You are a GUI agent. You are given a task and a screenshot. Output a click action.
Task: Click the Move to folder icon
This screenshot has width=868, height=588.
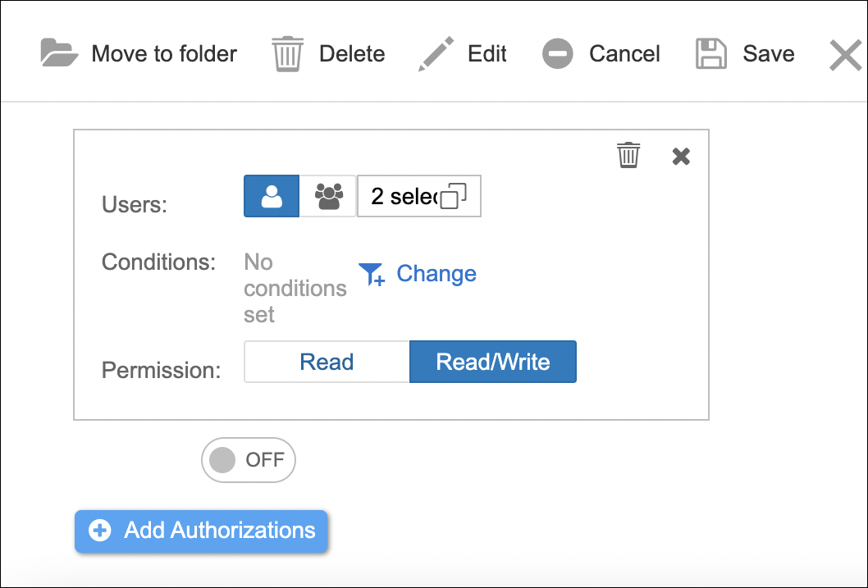59,54
